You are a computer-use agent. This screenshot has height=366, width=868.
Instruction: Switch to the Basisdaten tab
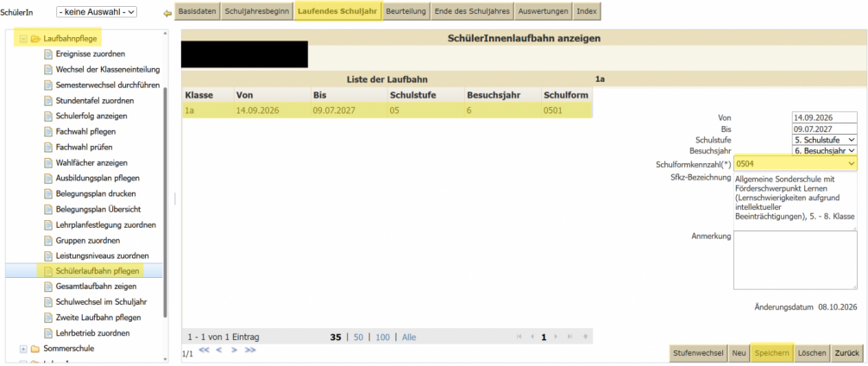pos(198,11)
